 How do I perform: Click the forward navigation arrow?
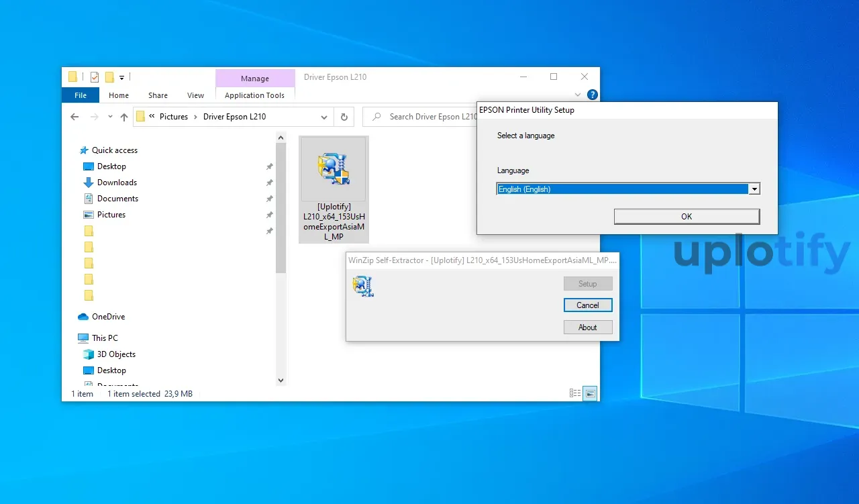94,117
